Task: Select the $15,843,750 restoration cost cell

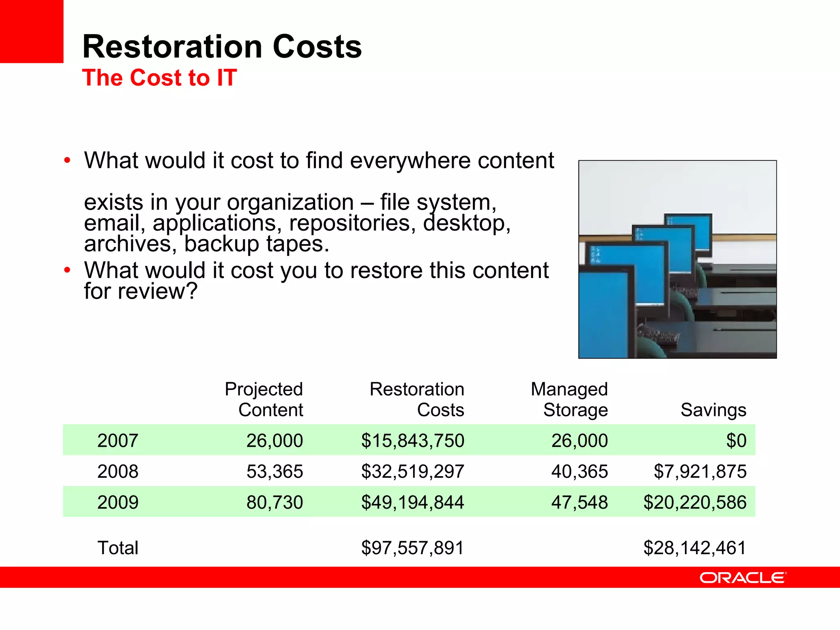Action: click(413, 441)
